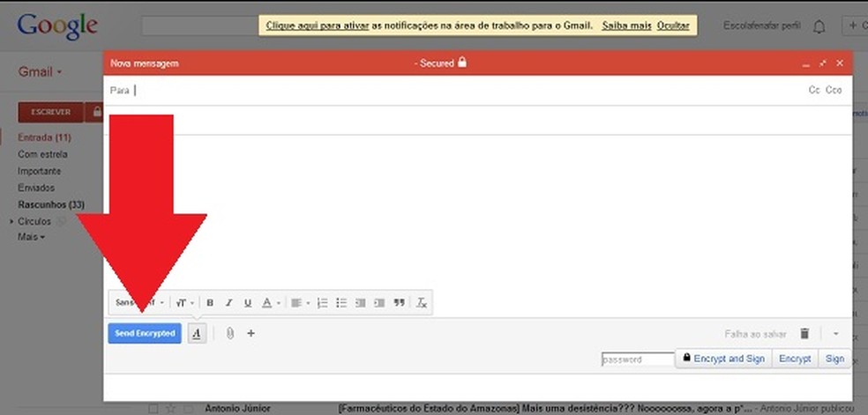Expand the Mais menu
Screen dimensions: 868x415
click(31, 237)
